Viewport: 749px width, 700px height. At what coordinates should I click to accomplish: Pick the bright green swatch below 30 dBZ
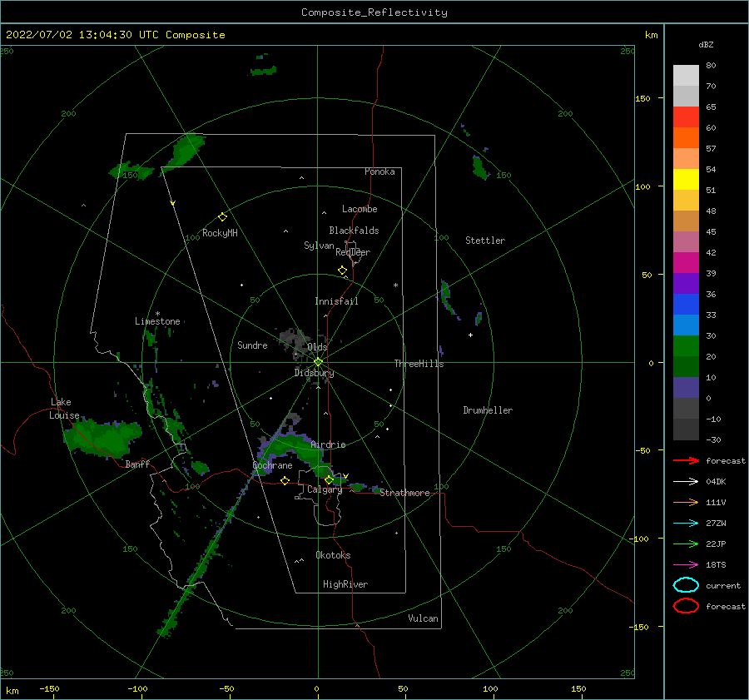[x=686, y=346]
